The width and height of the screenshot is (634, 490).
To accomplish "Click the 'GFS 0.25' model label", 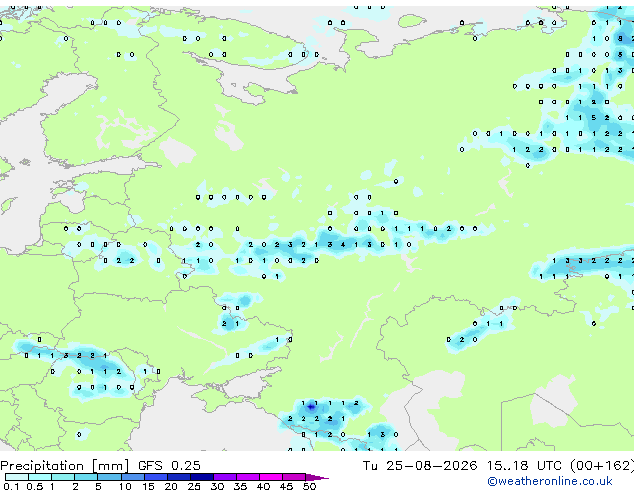I will 169,466.
